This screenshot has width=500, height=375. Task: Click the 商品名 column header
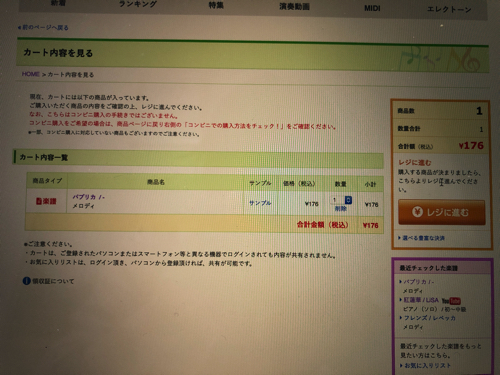tap(156, 182)
